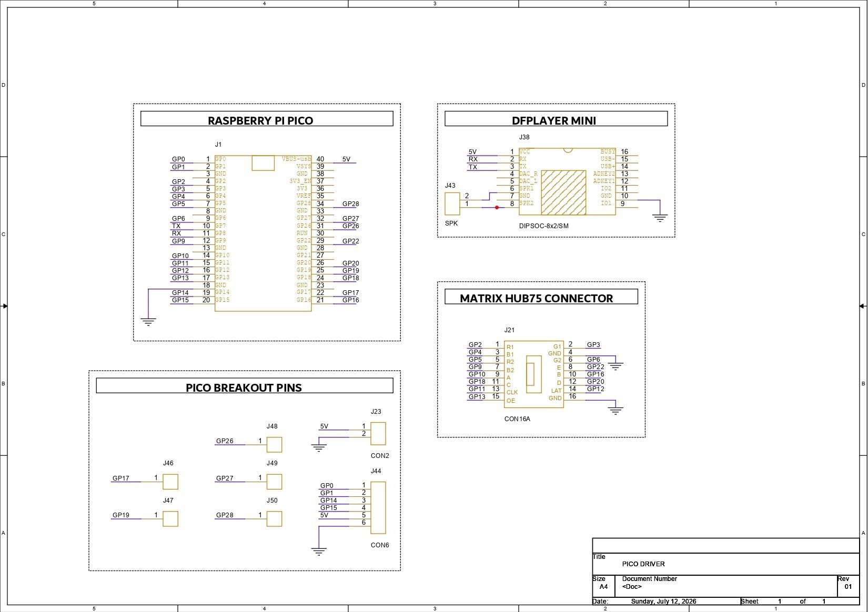Select the J49 single-pin connector symbol
This screenshot has height=612, width=868.
275,482
